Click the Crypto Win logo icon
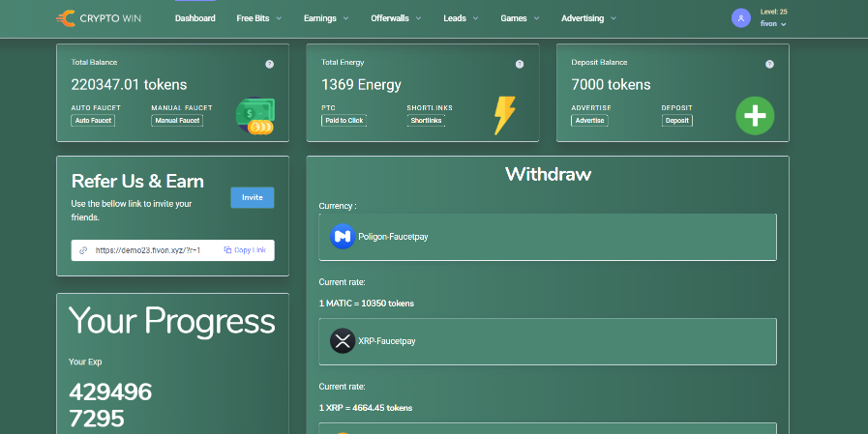 click(67, 18)
